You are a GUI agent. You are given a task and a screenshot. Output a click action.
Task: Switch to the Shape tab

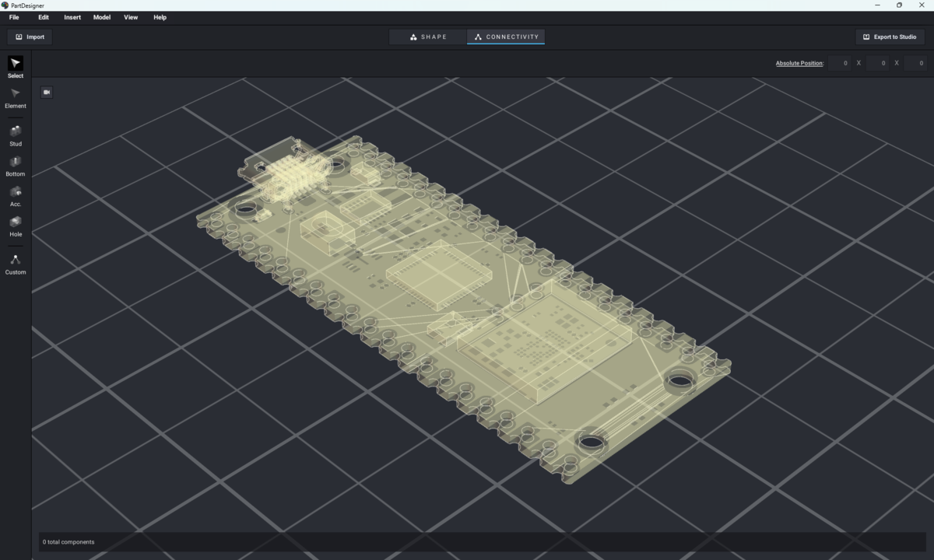point(428,37)
